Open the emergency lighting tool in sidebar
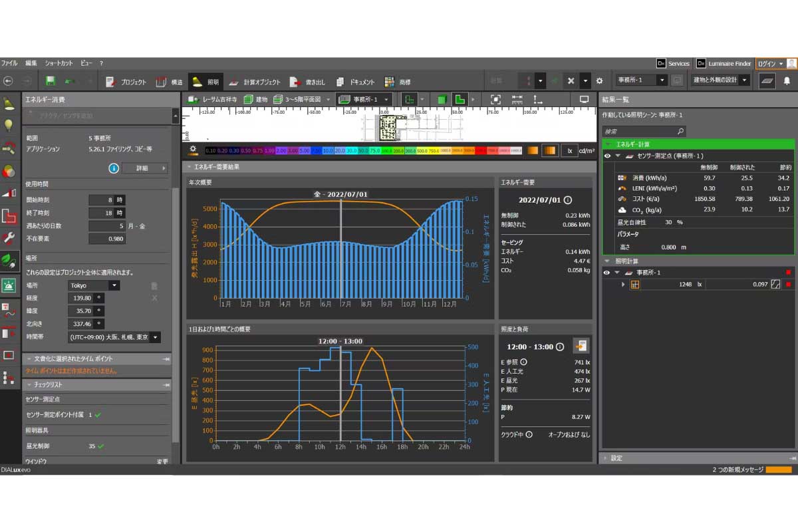This screenshot has height=532, width=798. (x=9, y=285)
